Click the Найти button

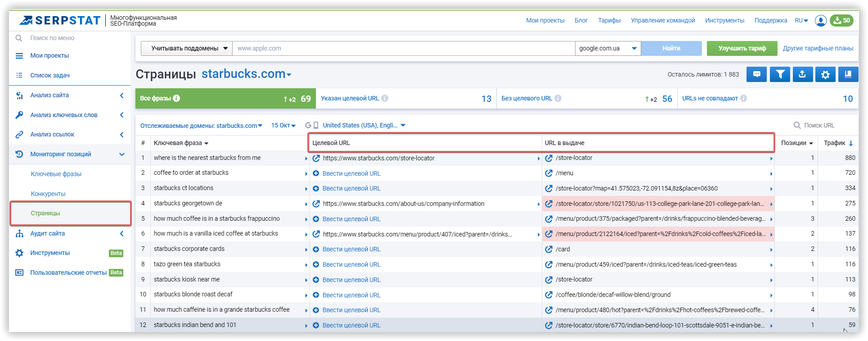[x=671, y=48]
